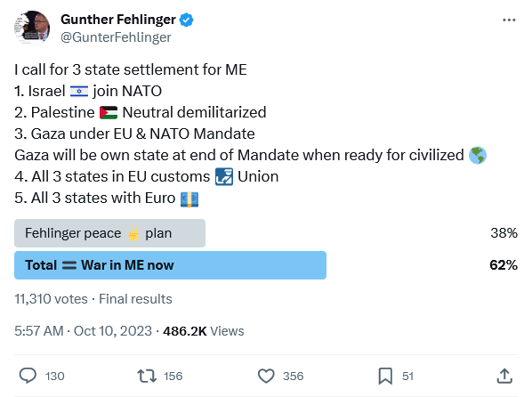Select the Total War in ME now option
The image size is (532, 397).
[170, 265]
